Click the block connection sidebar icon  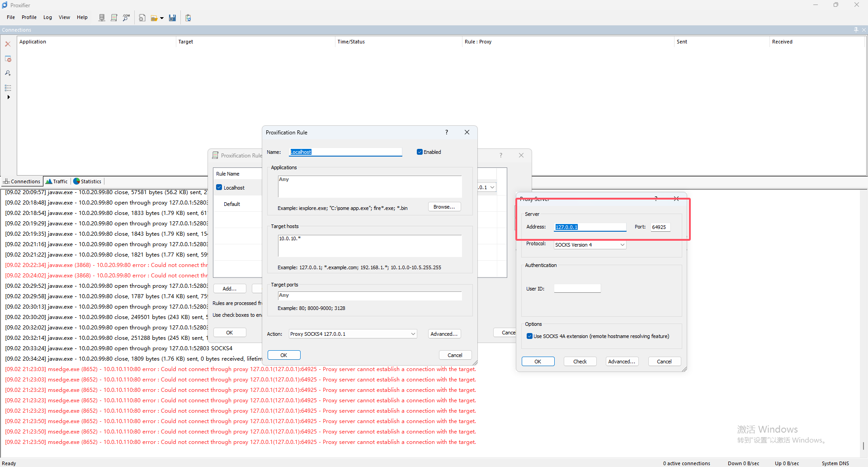coord(8,59)
